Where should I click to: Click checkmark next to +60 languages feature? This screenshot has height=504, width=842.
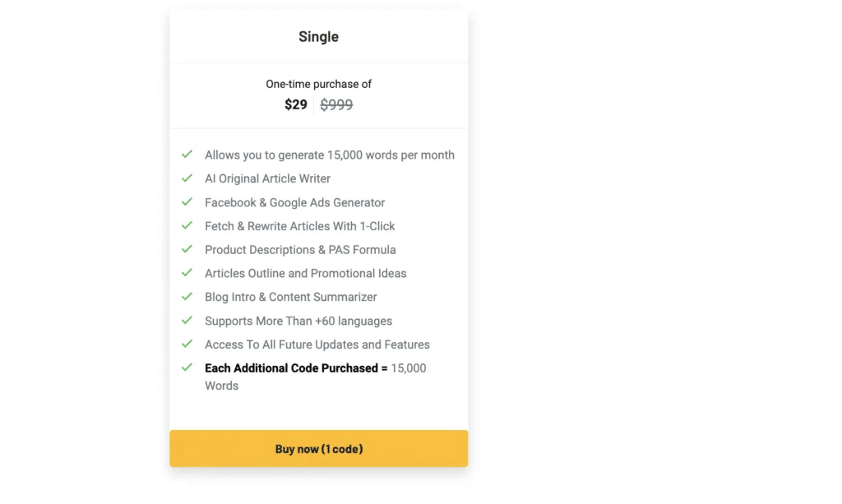(x=187, y=321)
